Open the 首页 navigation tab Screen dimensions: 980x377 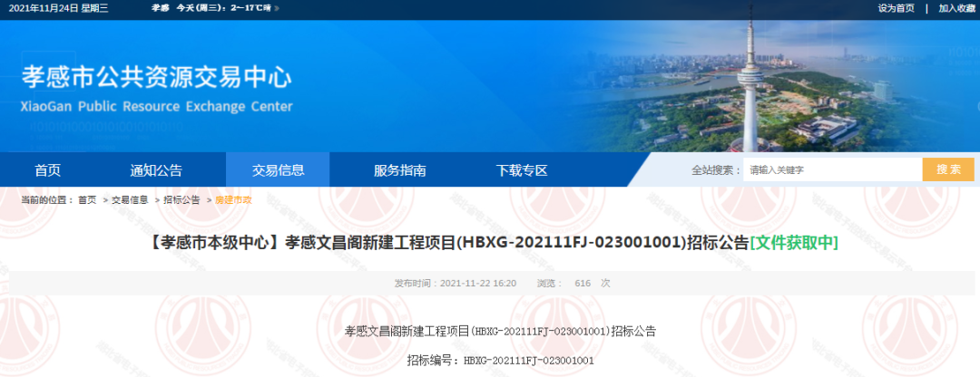pos(48,170)
